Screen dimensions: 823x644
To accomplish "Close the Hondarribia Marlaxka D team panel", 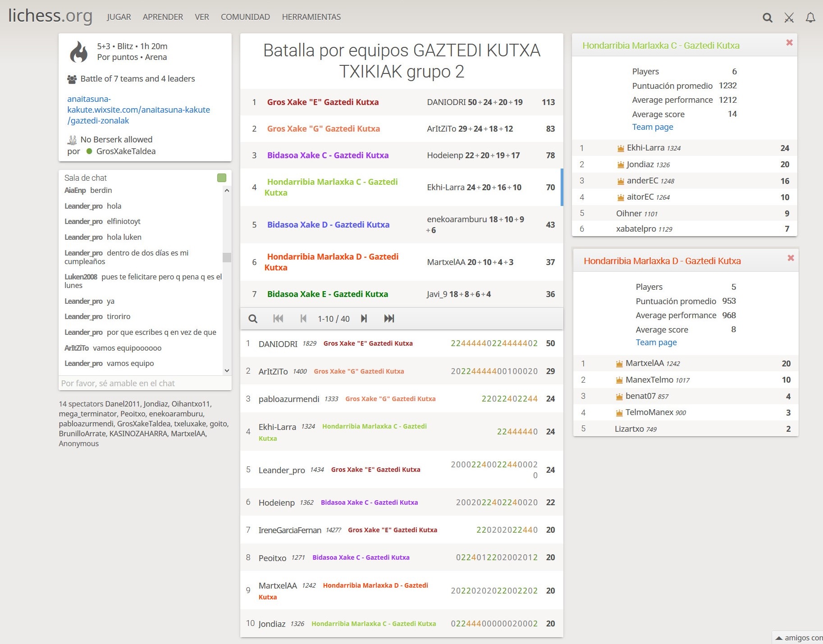I will tap(791, 258).
